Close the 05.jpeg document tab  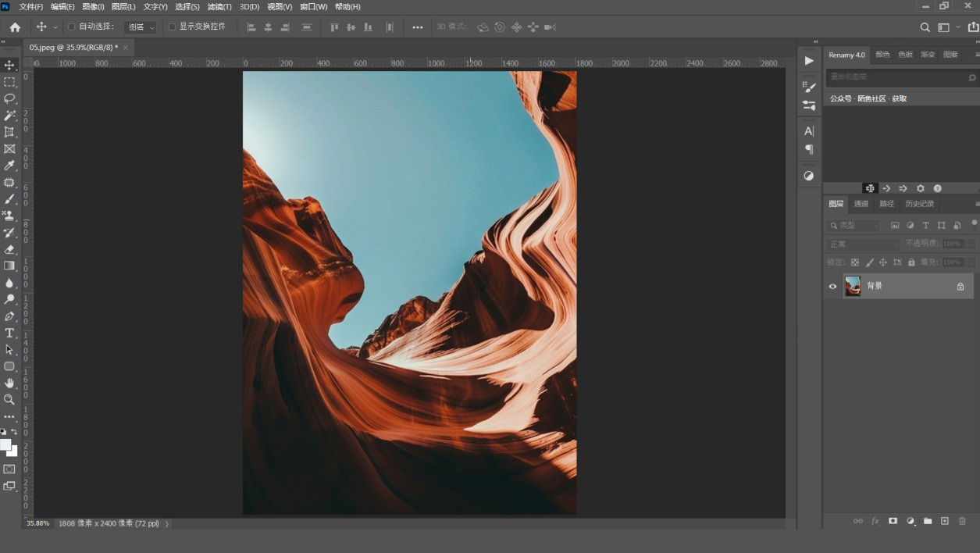click(125, 48)
